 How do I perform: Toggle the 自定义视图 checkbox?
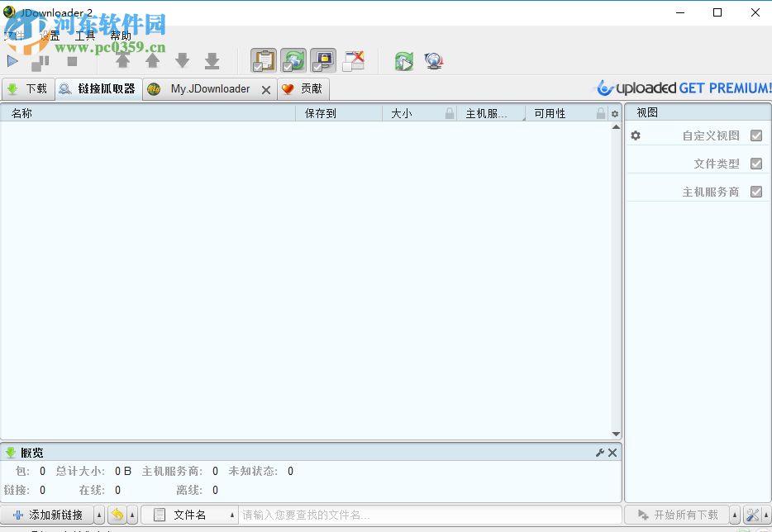click(756, 135)
